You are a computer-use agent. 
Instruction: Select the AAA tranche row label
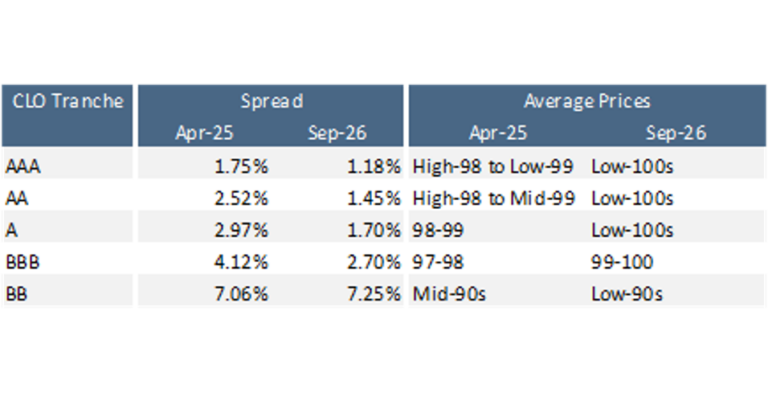coord(23,167)
